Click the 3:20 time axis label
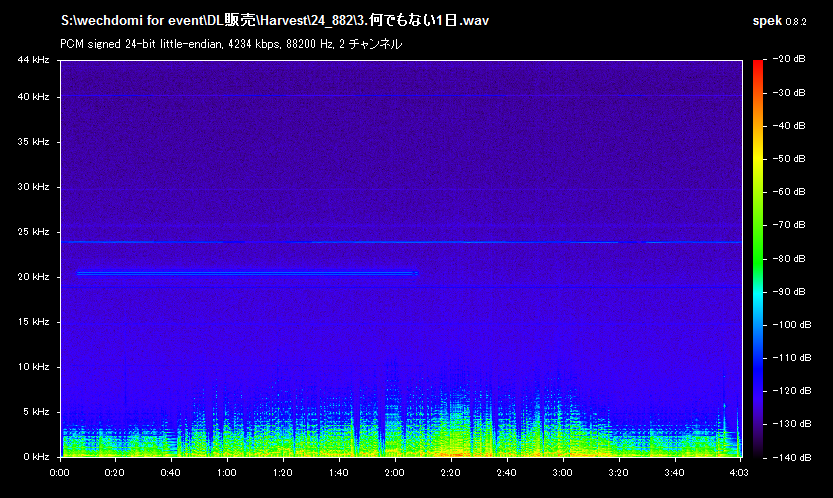 click(x=618, y=472)
